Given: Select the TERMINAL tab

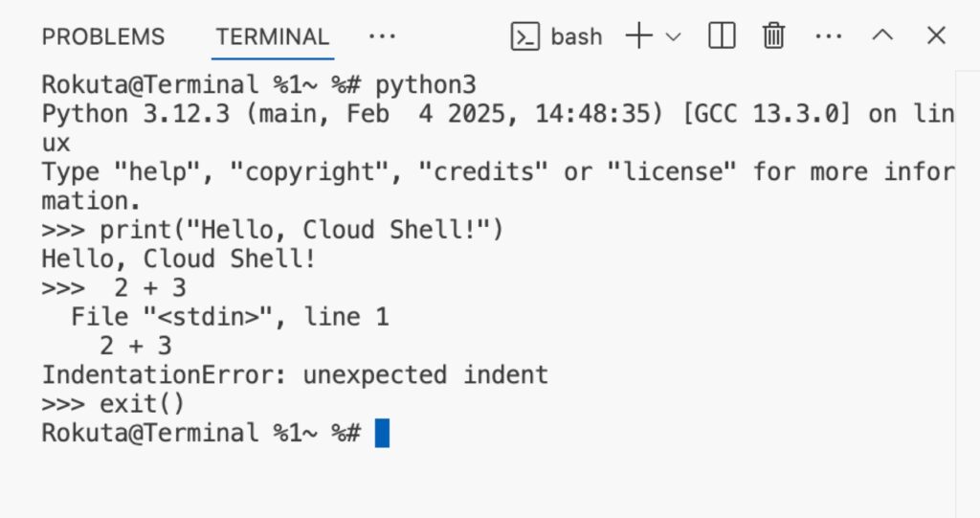Looking at the screenshot, I should (273, 36).
